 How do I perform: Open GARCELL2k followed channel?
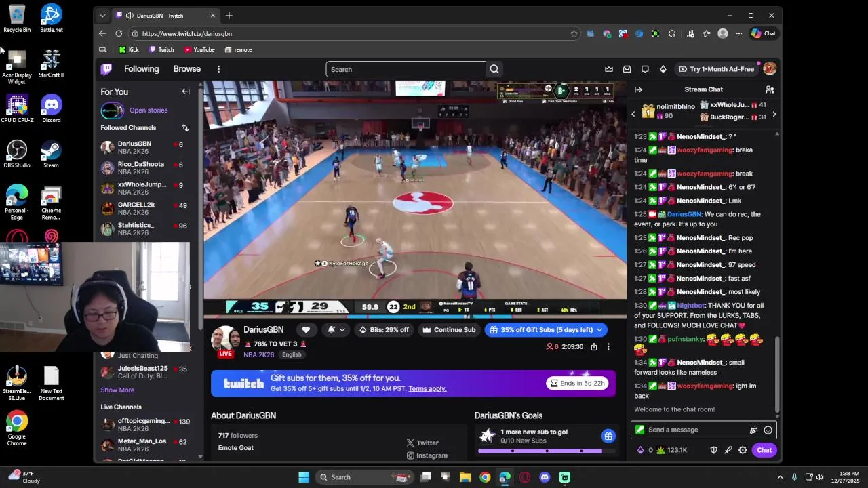click(x=144, y=209)
